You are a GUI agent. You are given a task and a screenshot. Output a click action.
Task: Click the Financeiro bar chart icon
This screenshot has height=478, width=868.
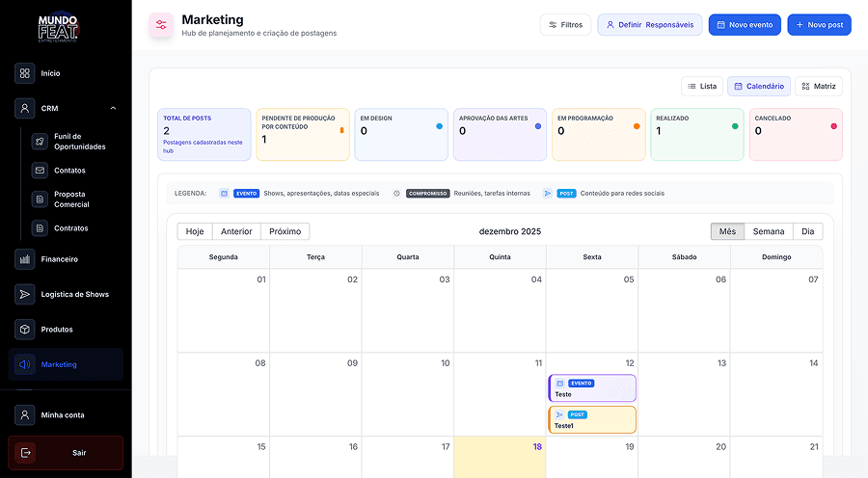coord(24,259)
